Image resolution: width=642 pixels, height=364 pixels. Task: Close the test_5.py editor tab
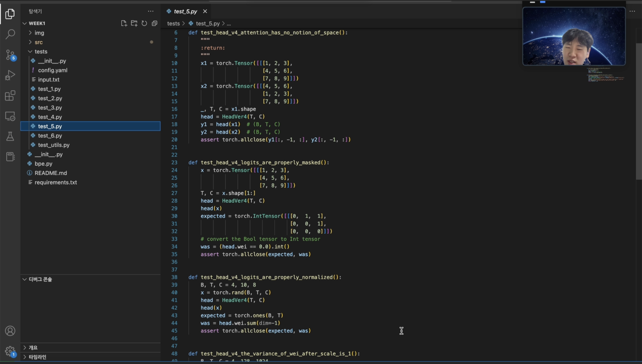point(205,11)
